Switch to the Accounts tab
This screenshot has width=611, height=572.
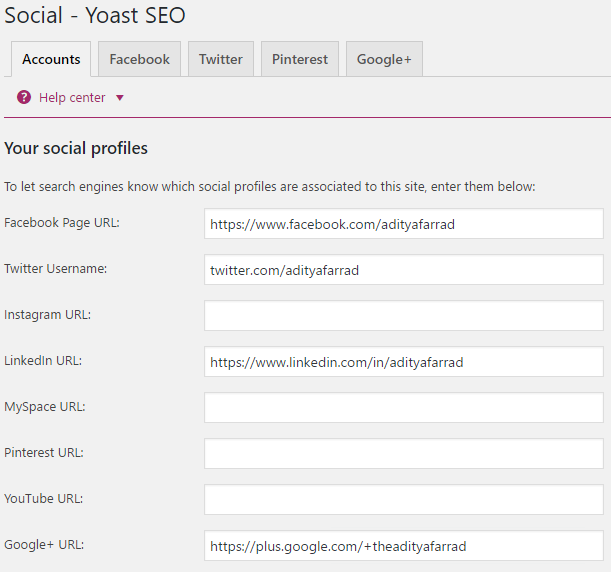click(x=51, y=59)
